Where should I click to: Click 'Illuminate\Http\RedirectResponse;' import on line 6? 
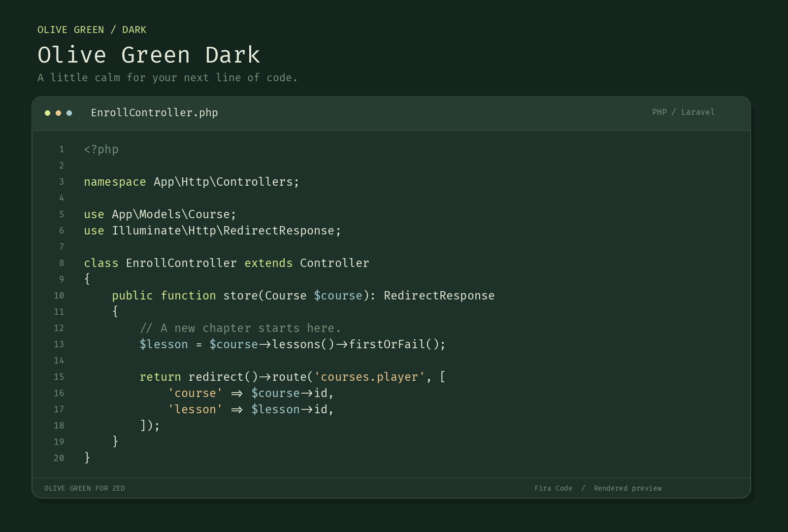pyautogui.click(x=227, y=231)
